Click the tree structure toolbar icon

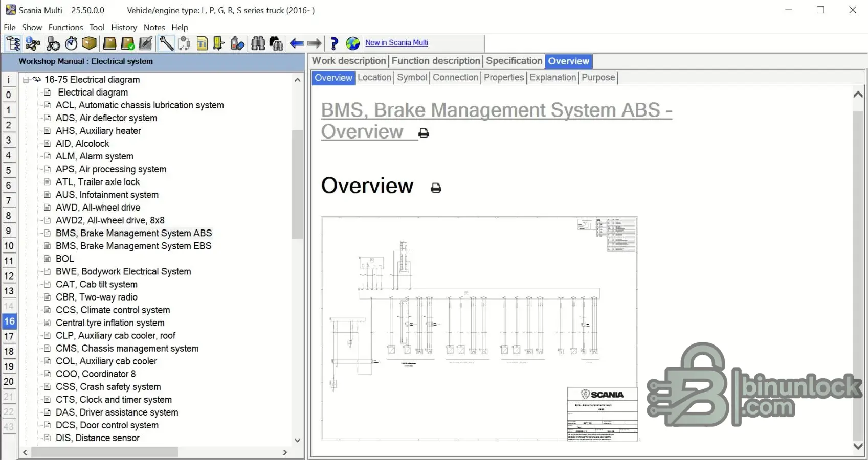13,43
